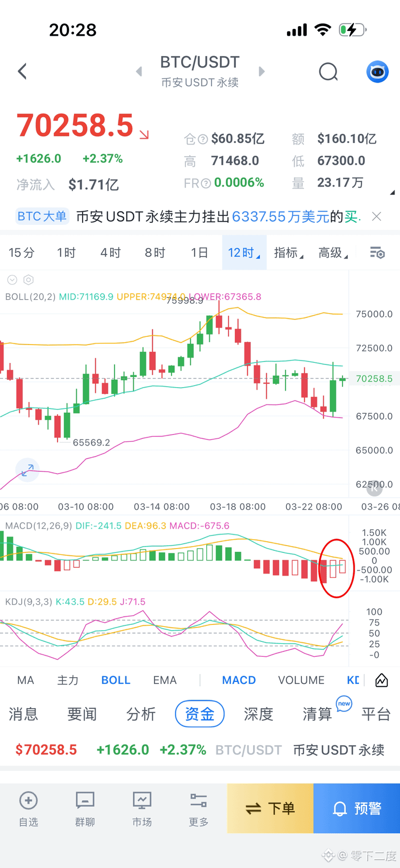Toggle the MA indicator

coord(26,680)
